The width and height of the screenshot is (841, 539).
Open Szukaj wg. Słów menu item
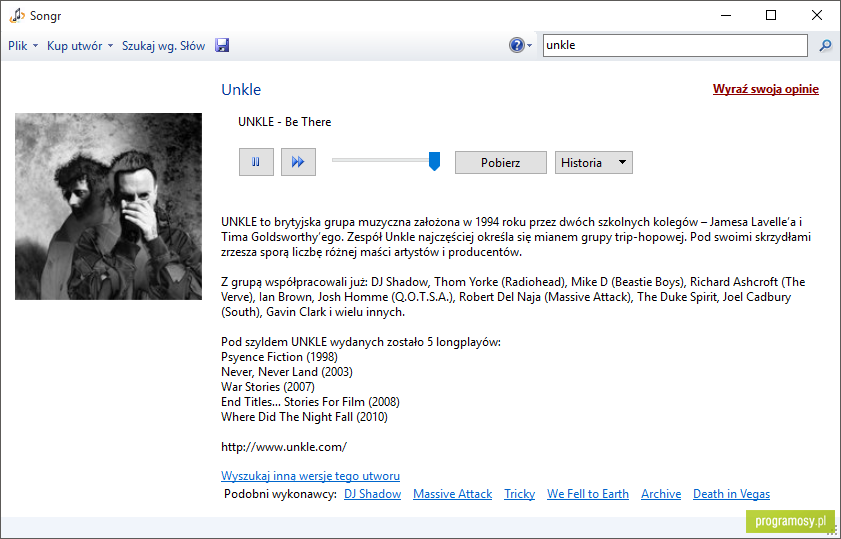click(x=164, y=46)
